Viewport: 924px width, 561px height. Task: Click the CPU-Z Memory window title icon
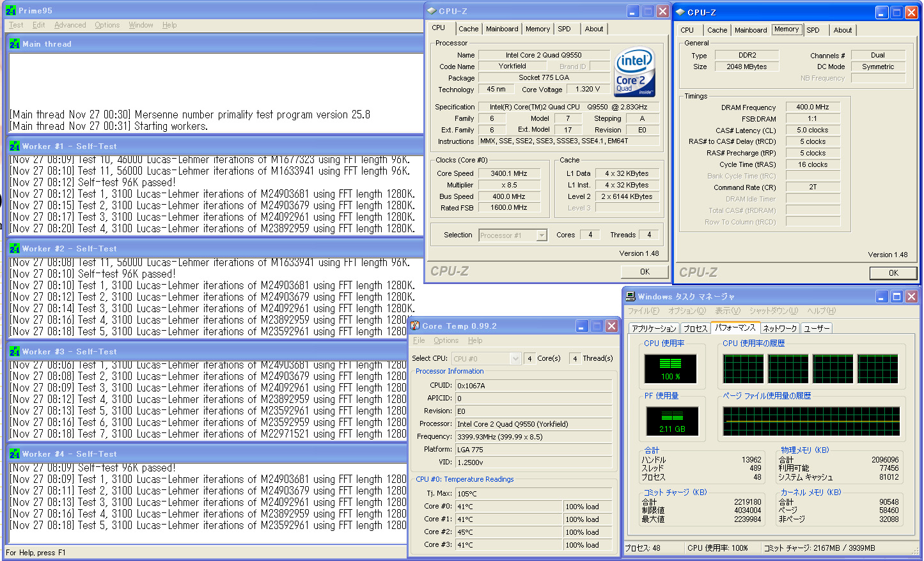(x=680, y=12)
